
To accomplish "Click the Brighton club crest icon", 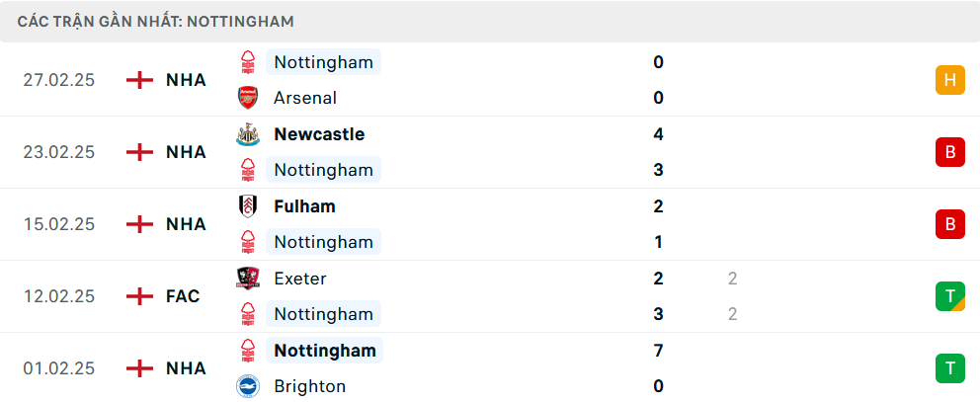I will pyautogui.click(x=247, y=386).
